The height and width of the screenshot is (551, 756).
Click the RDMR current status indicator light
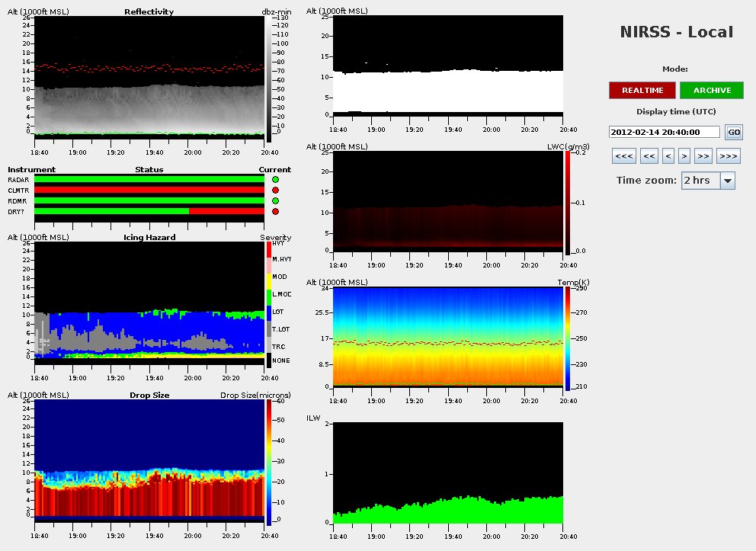275,200
